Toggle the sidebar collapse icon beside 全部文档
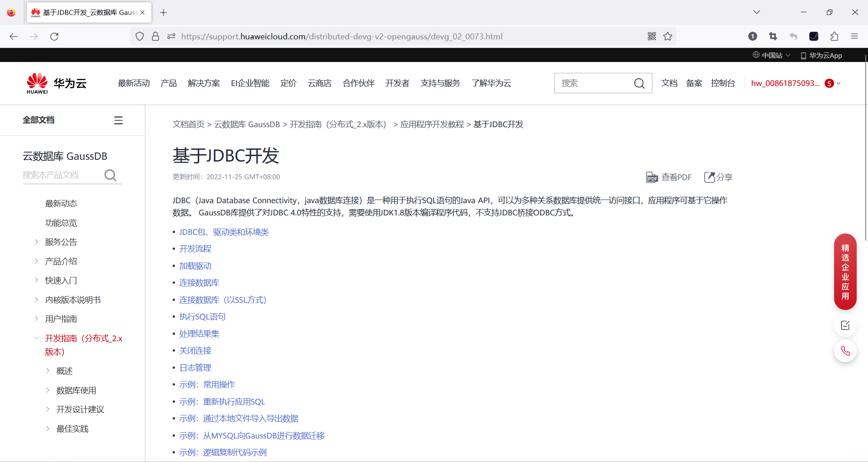Viewport: 868px width, 462px height. (x=118, y=119)
